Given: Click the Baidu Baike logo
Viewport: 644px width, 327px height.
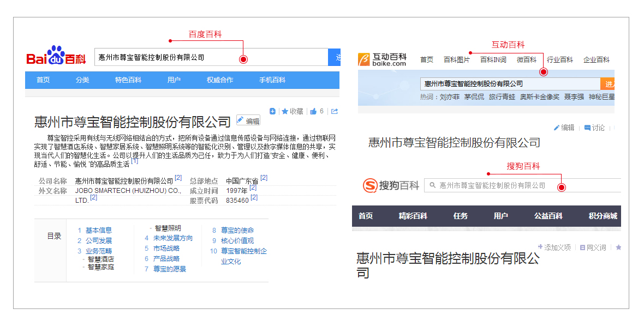Looking at the screenshot, I should (56, 57).
